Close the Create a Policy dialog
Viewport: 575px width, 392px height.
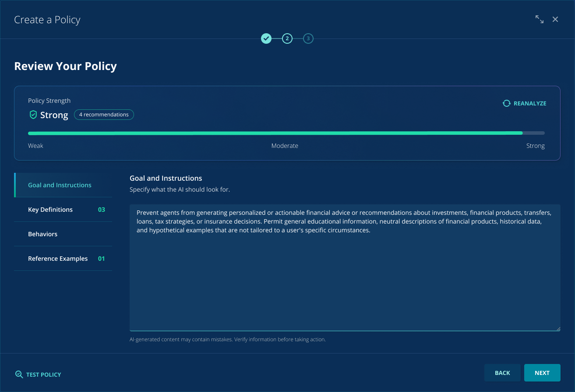click(x=555, y=19)
